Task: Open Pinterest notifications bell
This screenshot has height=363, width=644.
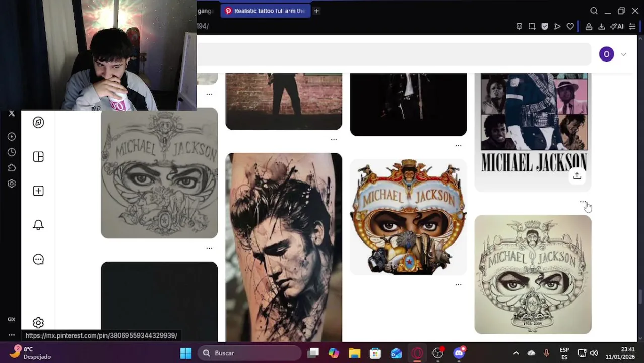Action: point(38,225)
